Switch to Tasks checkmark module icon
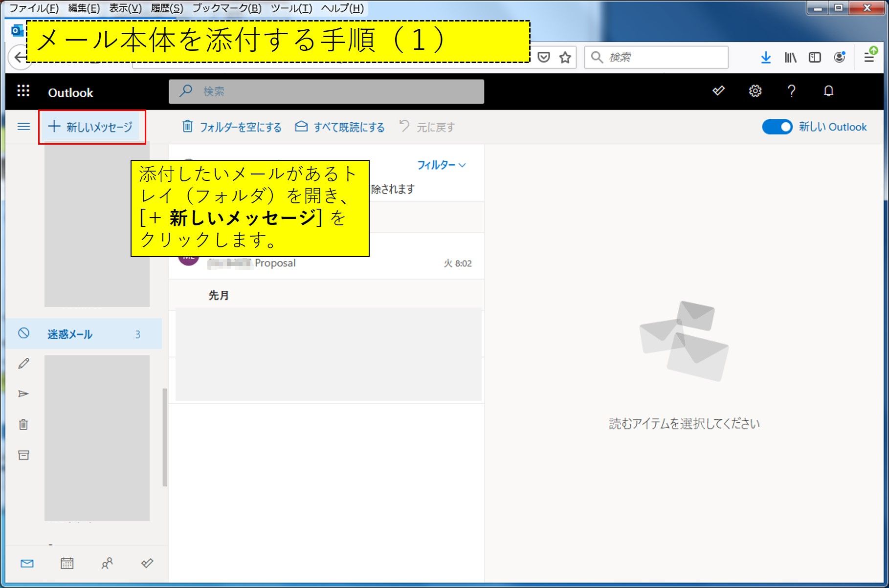This screenshot has width=889, height=588. 147,564
